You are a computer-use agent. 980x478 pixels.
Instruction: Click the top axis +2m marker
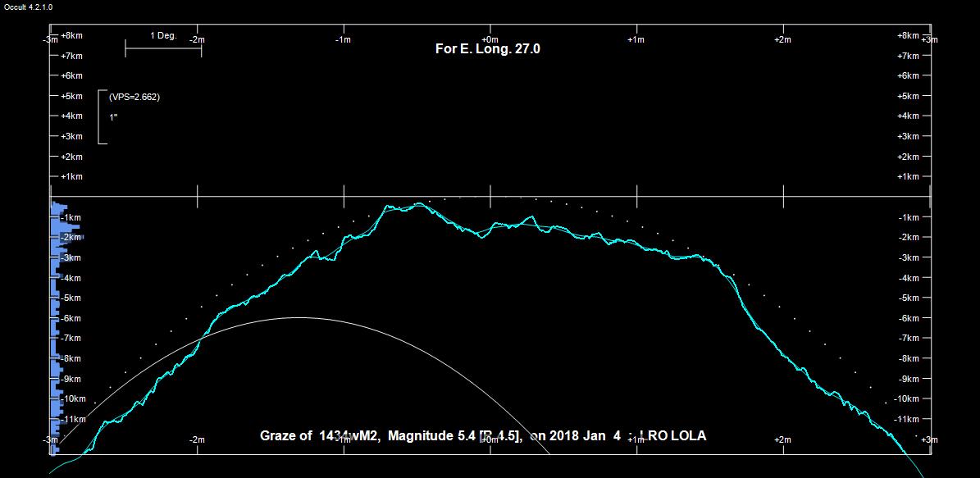point(782,39)
